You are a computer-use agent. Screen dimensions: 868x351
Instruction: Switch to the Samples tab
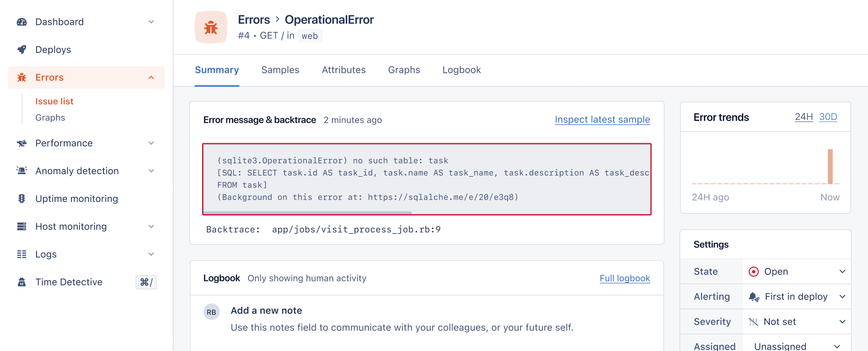(x=280, y=70)
